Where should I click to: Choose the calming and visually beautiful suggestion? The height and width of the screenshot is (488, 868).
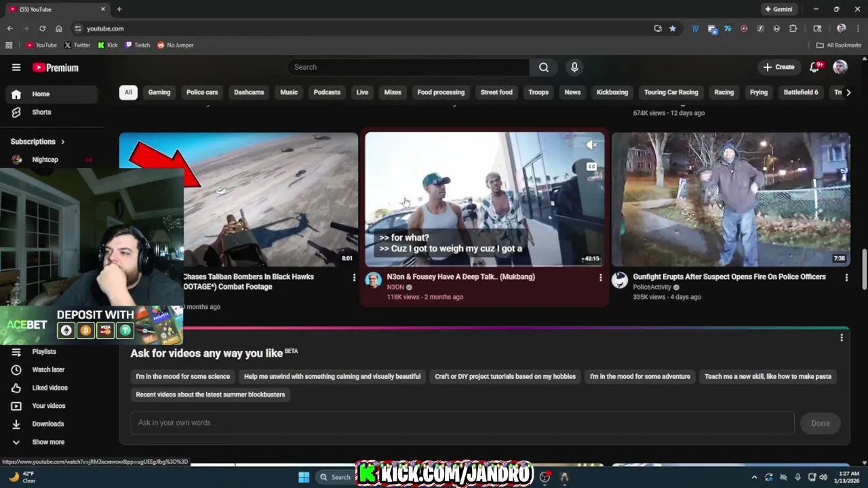coord(332,376)
